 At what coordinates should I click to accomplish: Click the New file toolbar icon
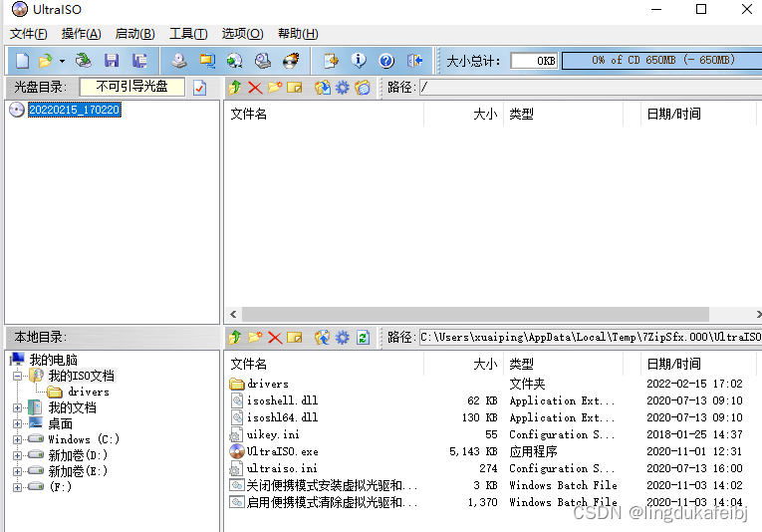pos(22,61)
